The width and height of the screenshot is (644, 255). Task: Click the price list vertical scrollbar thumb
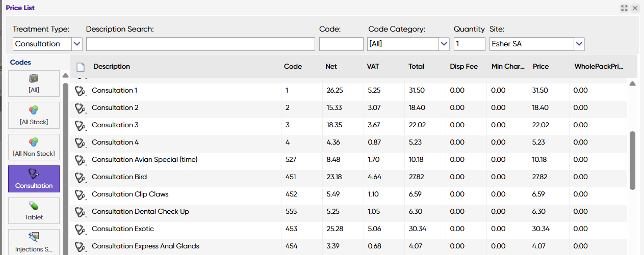coord(633,160)
